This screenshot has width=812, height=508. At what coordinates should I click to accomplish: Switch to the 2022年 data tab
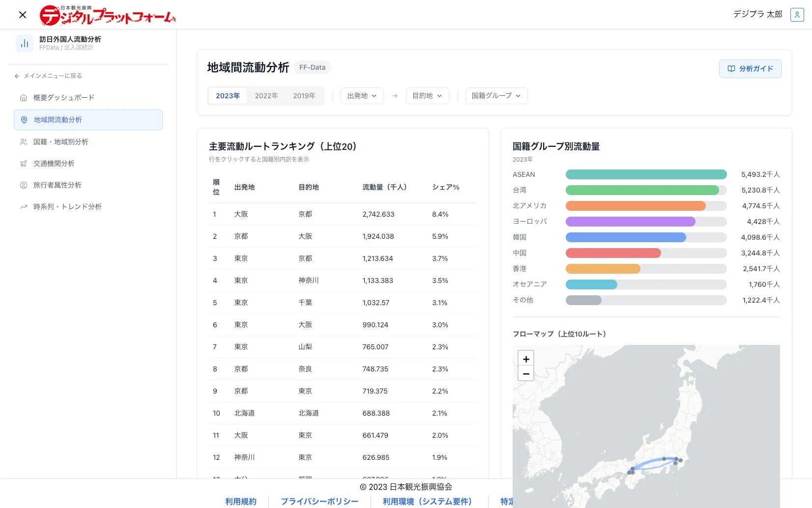[266, 96]
